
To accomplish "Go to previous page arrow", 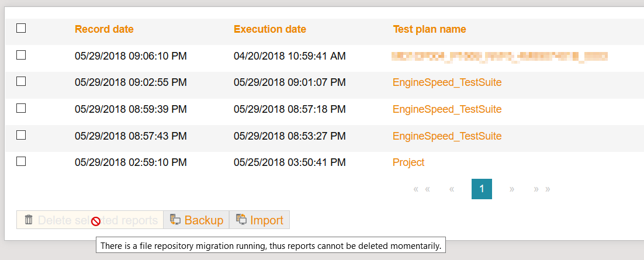I will pyautogui.click(x=452, y=189).
